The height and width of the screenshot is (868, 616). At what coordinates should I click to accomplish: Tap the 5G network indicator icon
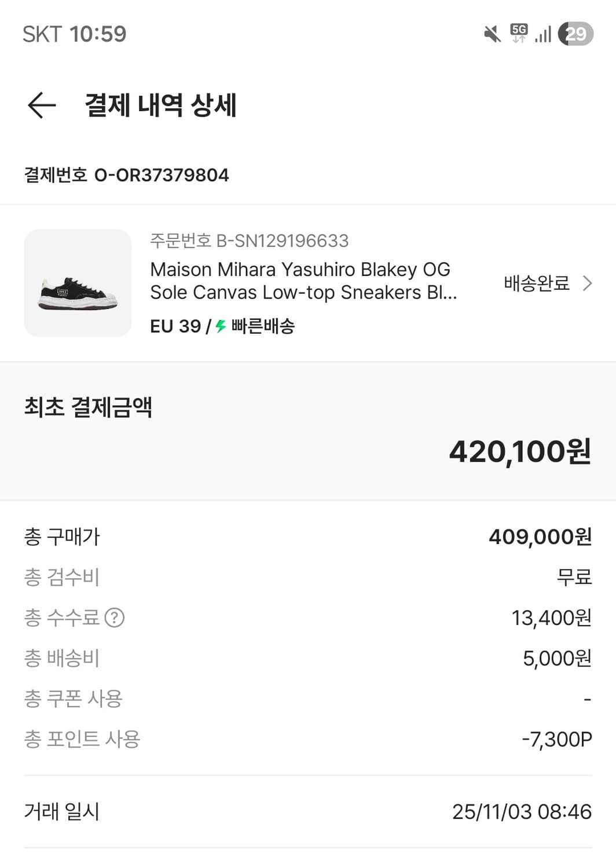(x=519, y=33)
